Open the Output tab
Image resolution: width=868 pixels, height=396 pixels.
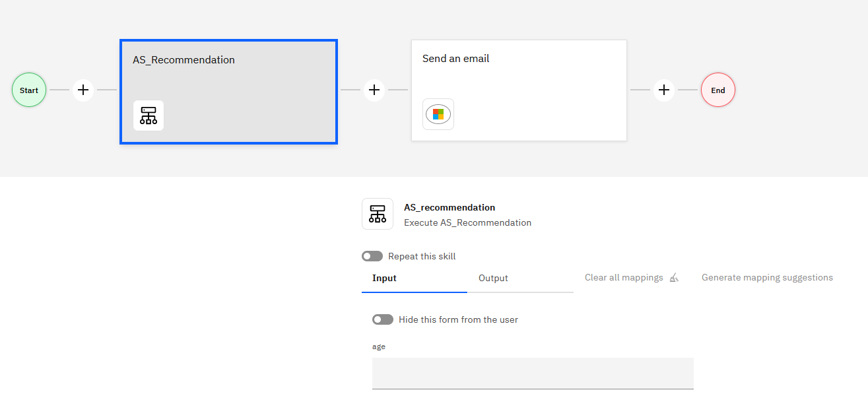[520, 279]
